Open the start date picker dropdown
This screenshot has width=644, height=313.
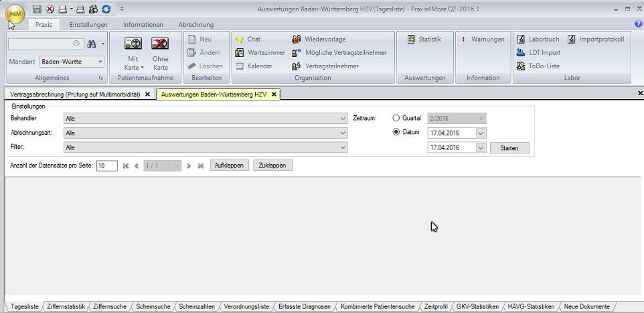[x=481, y=133]
